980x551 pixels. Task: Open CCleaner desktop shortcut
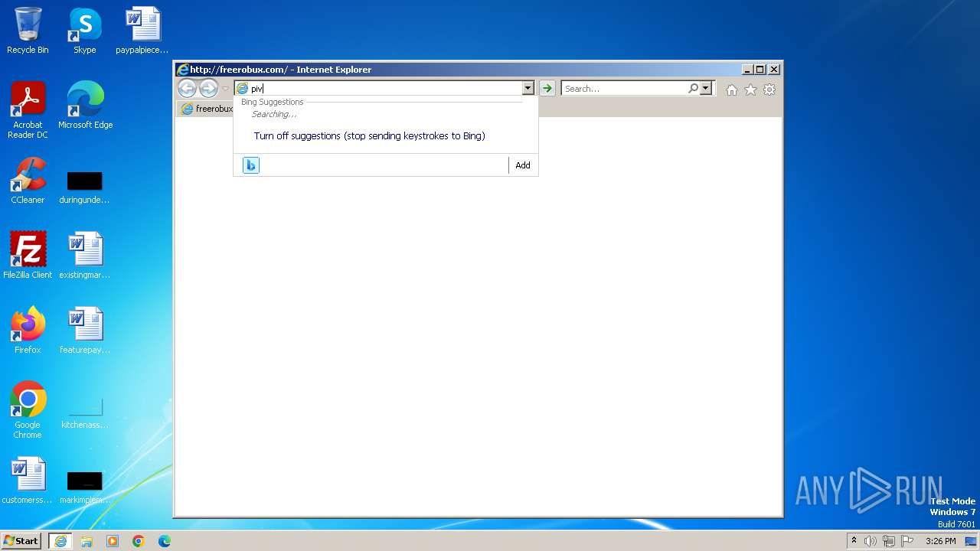[28, 181]
